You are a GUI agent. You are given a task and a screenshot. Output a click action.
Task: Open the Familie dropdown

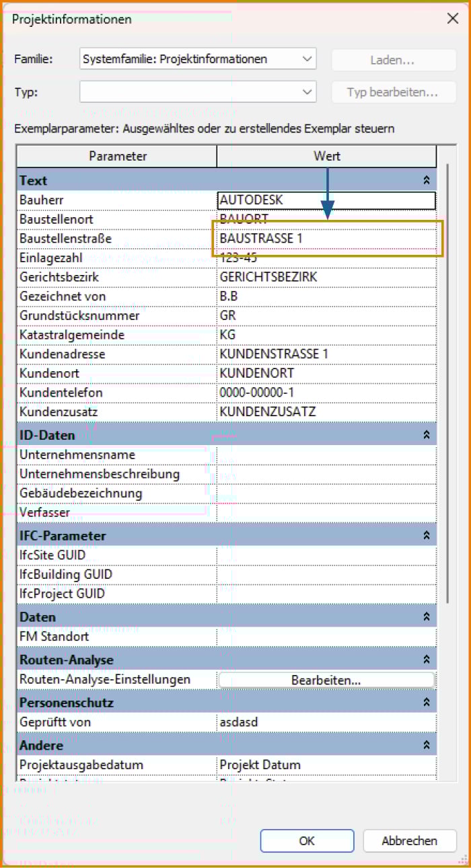(198, 59)
